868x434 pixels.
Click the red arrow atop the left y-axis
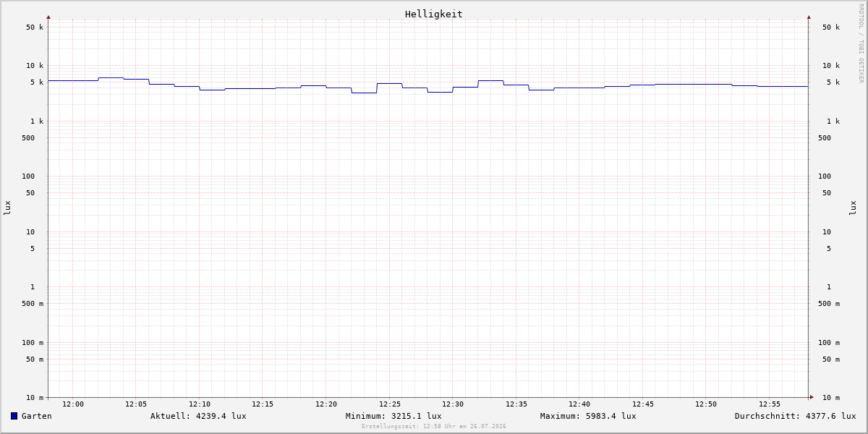[48, 17]
